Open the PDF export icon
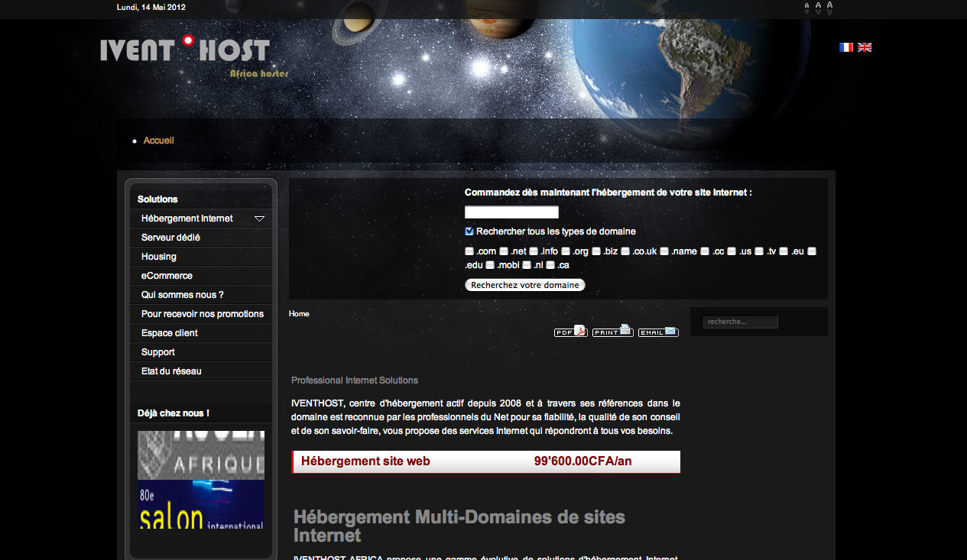This screenshot has height=560, width=967. 570,332
